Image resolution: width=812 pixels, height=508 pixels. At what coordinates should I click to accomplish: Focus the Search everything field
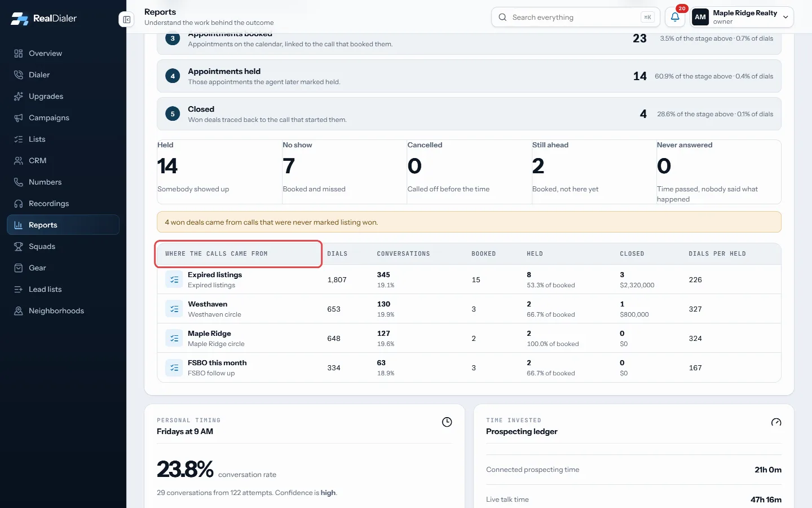pos(575,17)
